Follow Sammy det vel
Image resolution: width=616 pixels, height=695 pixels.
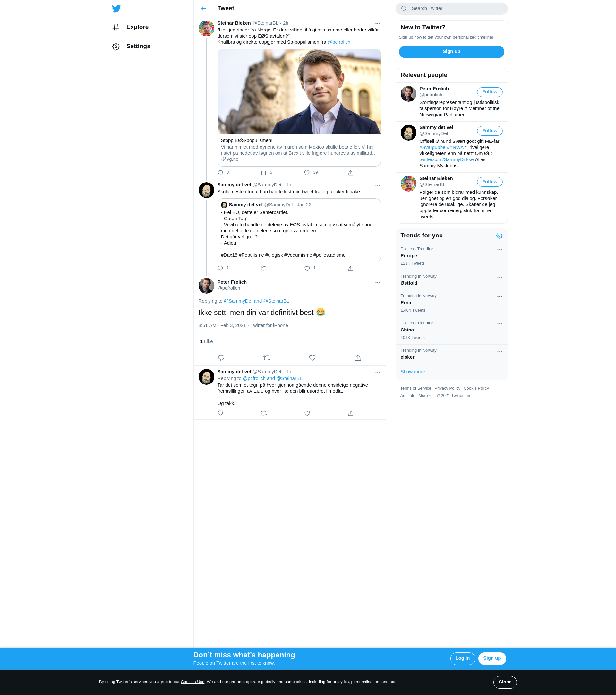[x=490, y=131]
